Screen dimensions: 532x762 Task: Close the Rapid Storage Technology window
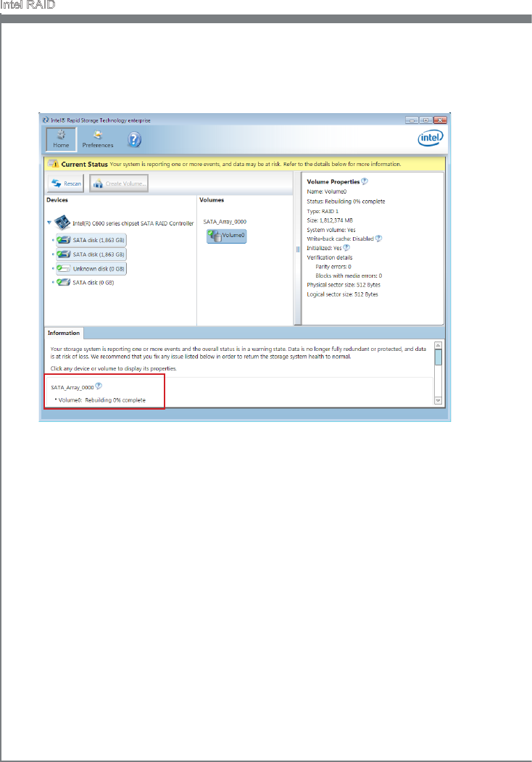pyautogui.click(x=440, y=120)
